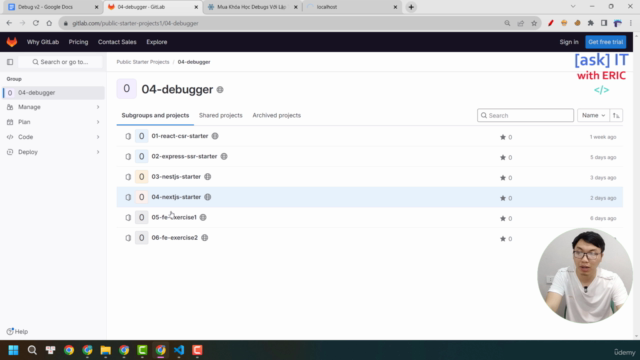Click the project Search input field
The height and width of the screenshot is (360, 640).
(x=525, y=116)
